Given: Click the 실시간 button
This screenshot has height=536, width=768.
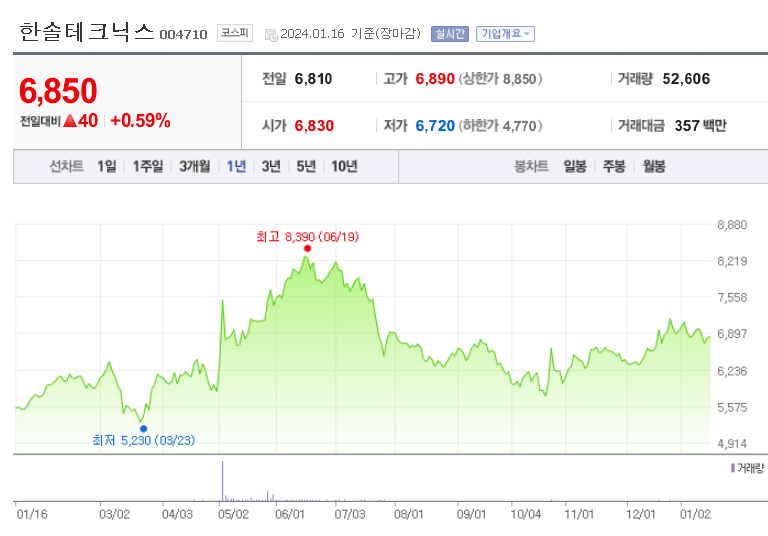Looking at the screenshot, I should (450, 34).
